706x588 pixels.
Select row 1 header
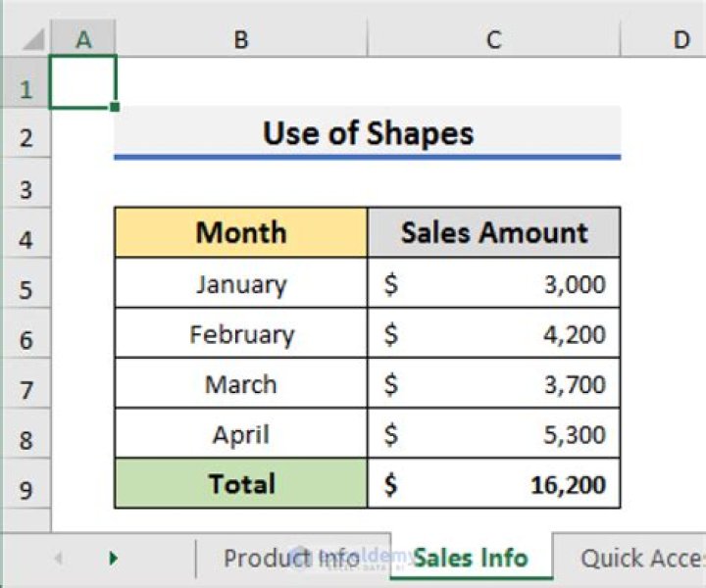pos(25,82)
